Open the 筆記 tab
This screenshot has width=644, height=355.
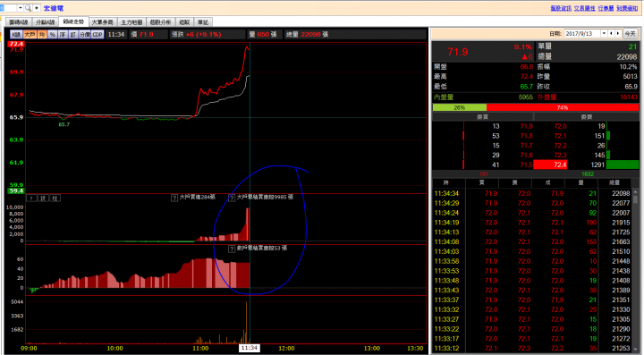tap(203, 22)
